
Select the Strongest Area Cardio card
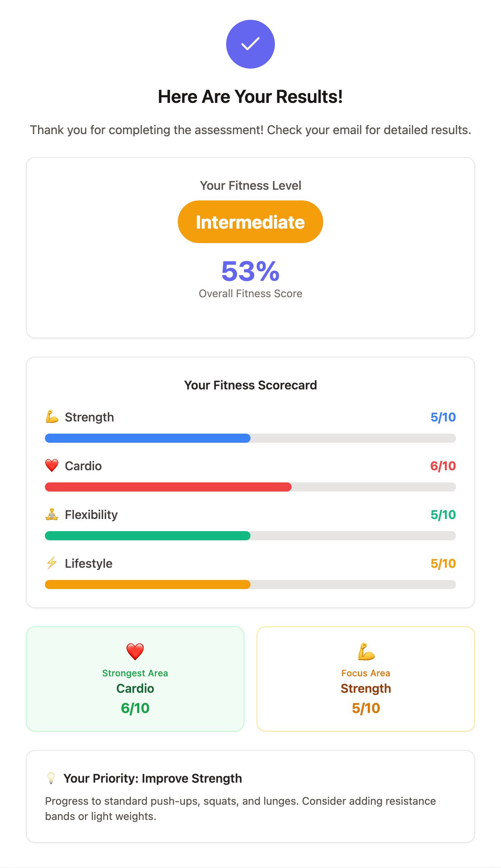click(x=135, y=679)
